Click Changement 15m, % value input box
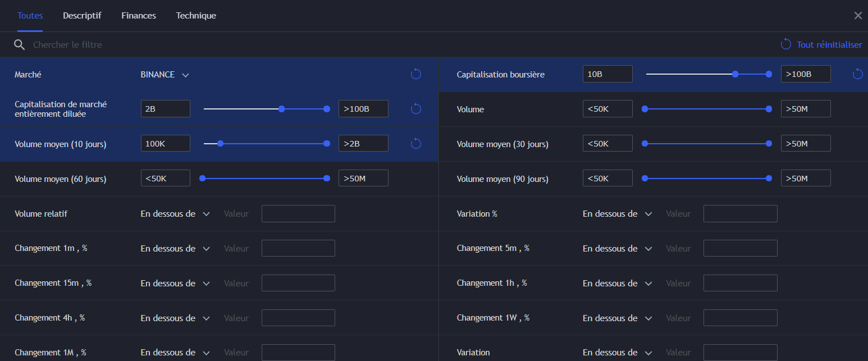868x361 pixels. pos(298,284)
